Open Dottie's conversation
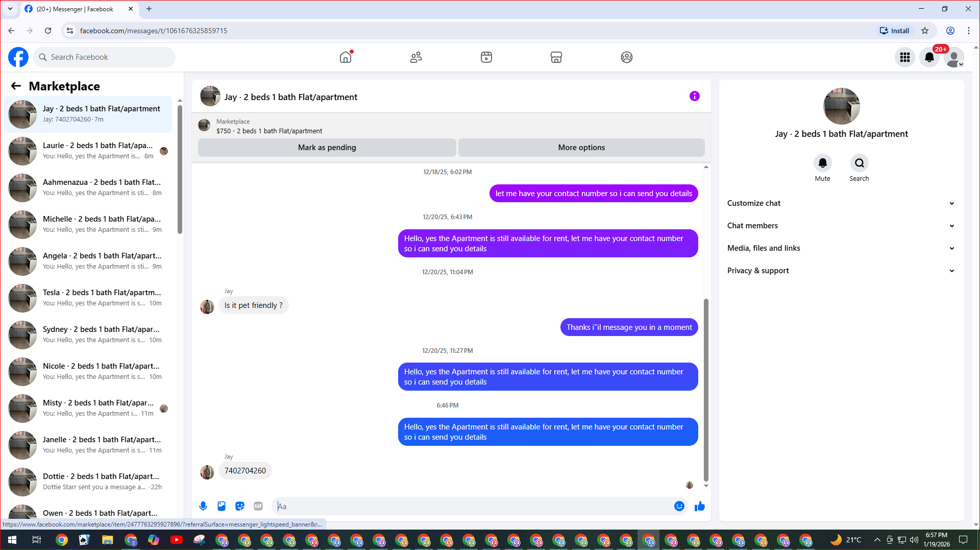The width and height of the screenshot is (980, 550). click(88, 482)
